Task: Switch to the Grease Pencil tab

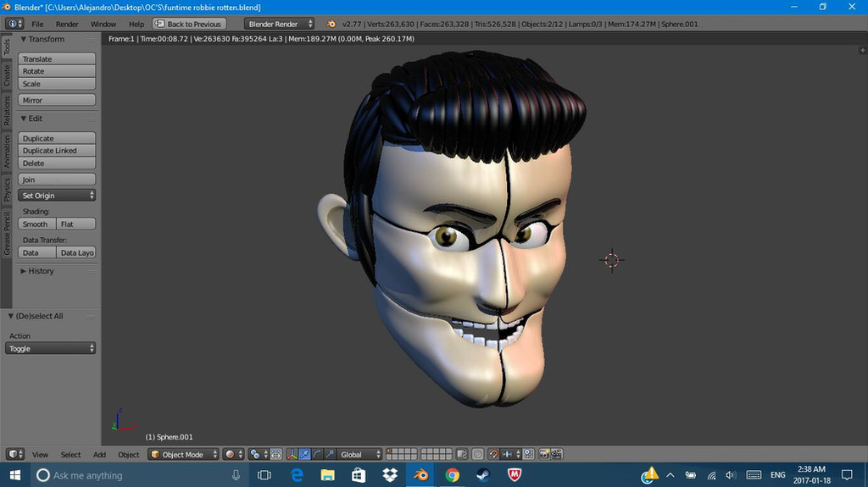Action: tap(7, 232)
